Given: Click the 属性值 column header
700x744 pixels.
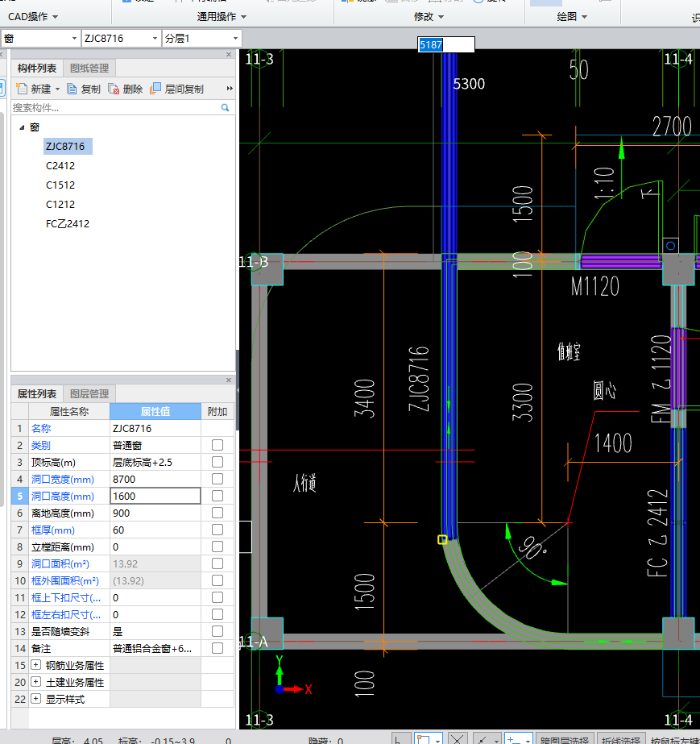Looking at the screenshot, I should [155, 411].
